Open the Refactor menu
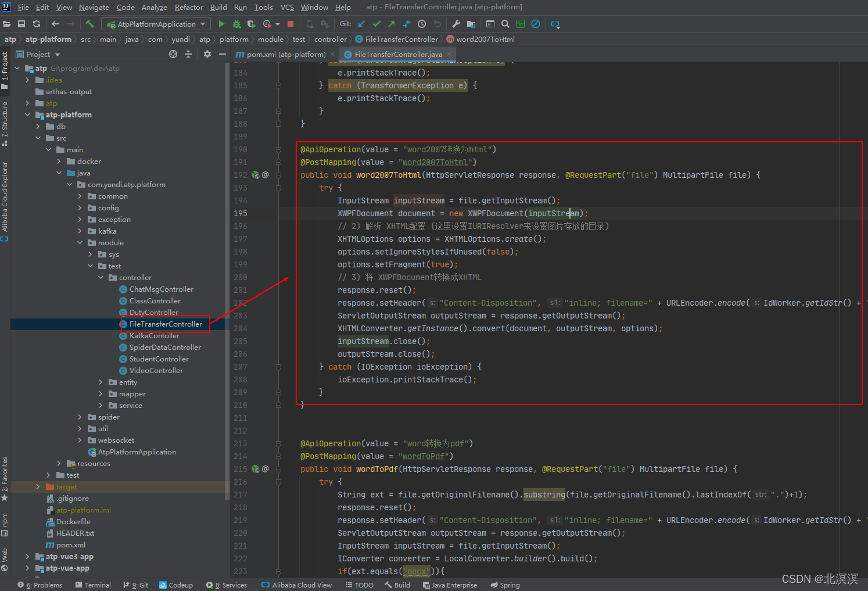 (189, 7)
